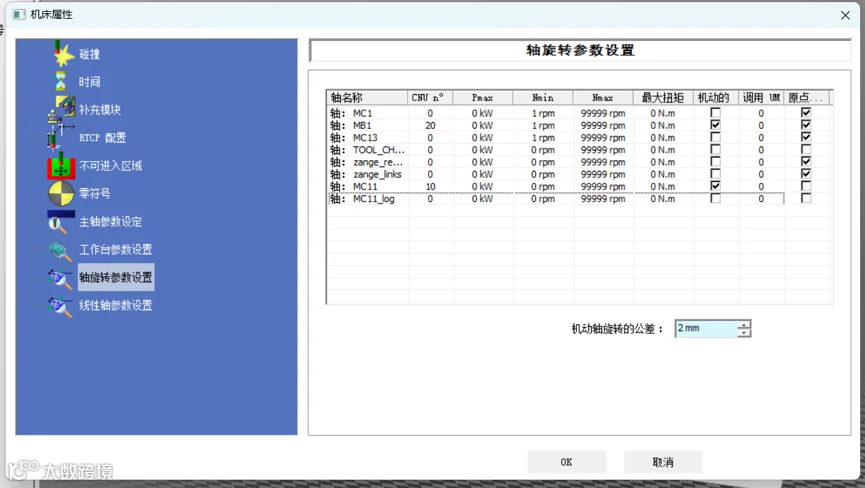Select the 轴: MC13 row name

tap(354, 138)
